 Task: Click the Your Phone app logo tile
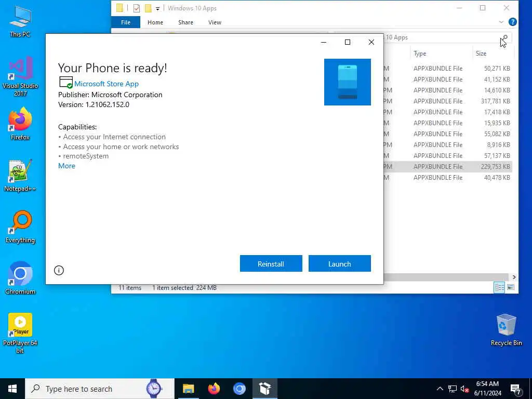tap(347, 82)
